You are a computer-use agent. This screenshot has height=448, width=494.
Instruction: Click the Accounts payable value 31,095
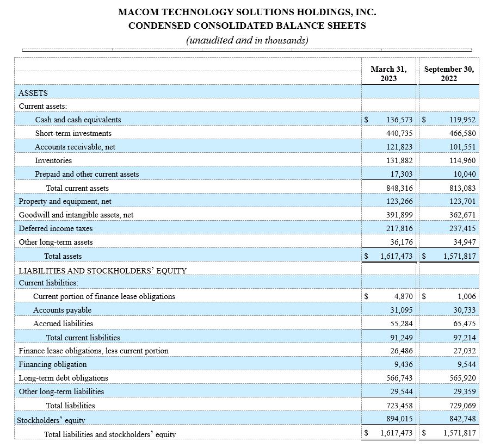point(402,310)
